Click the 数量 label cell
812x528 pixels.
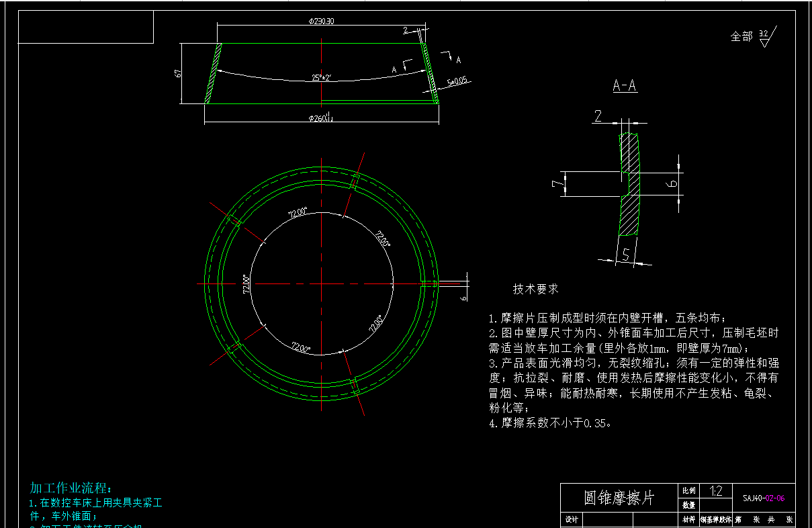point(688,504)
